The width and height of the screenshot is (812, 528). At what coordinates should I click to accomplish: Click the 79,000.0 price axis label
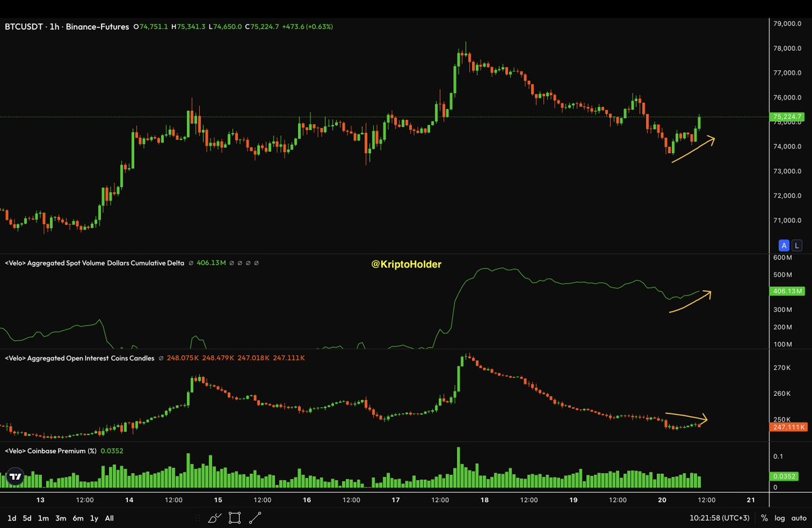(x=787, y=24)
